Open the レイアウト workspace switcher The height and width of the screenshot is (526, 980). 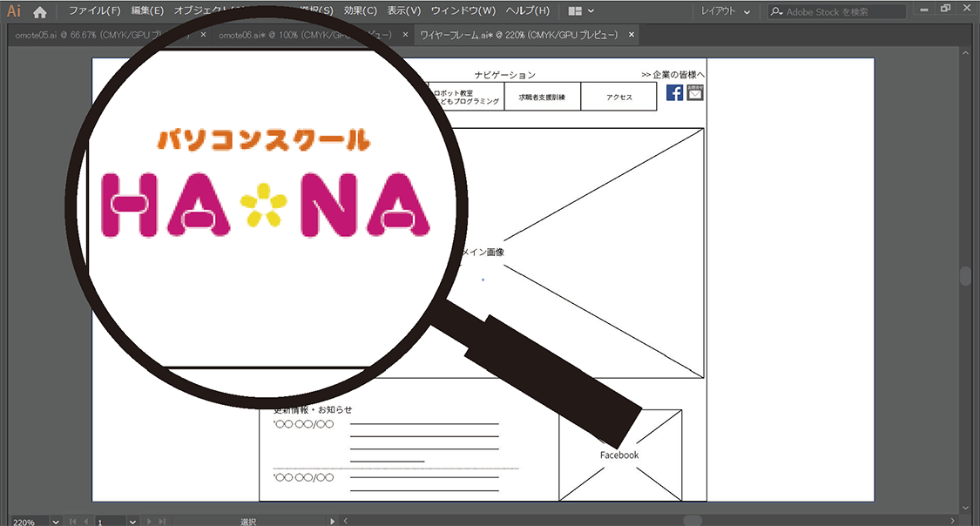point(725,11)
